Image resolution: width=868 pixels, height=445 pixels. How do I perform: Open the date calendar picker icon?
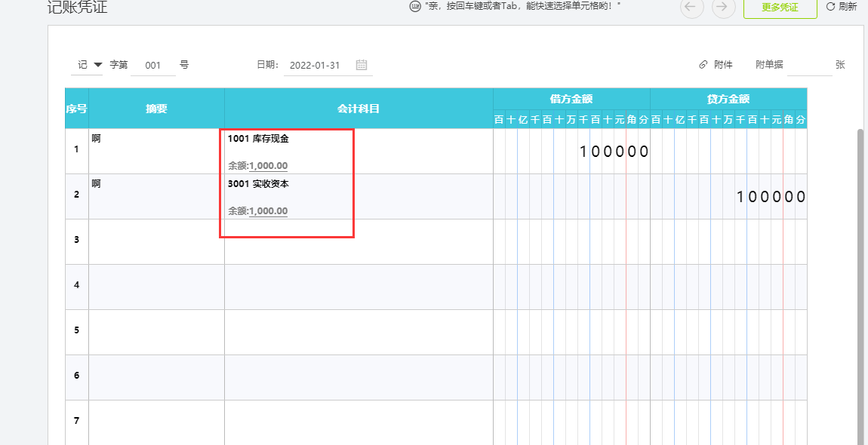(362, 65)
